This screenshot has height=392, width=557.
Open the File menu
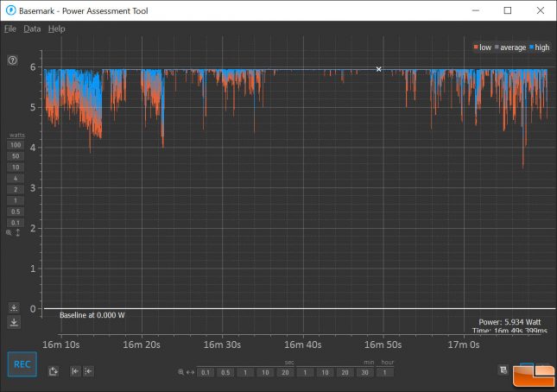(x=10, y=28)
